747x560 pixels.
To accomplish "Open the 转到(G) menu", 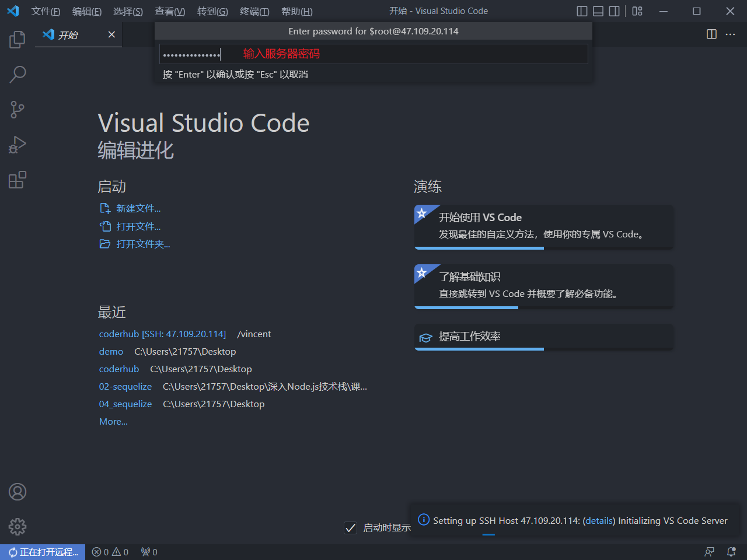I will coord(212,11).
